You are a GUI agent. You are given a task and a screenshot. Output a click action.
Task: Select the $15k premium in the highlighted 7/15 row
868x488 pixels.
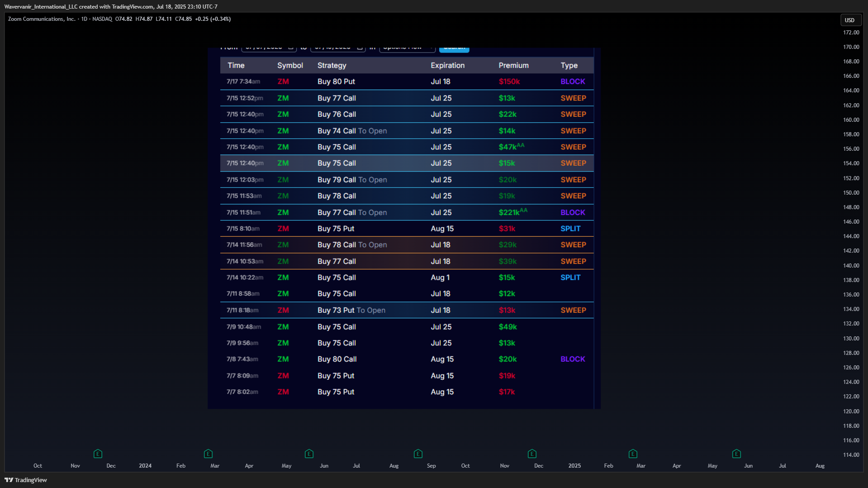pyautogui.click(x=507, y=163)
